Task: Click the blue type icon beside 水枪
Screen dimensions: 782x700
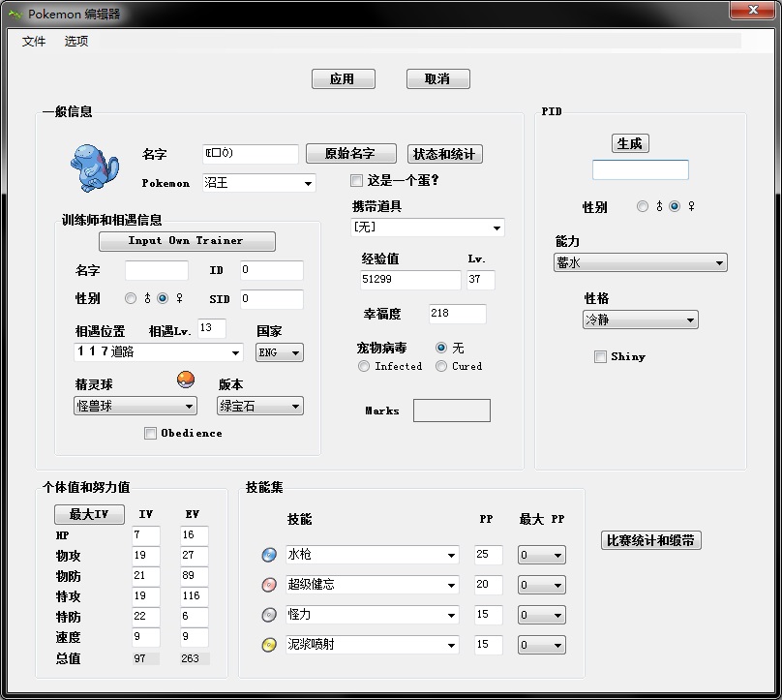Action: (x=269, y=555)
